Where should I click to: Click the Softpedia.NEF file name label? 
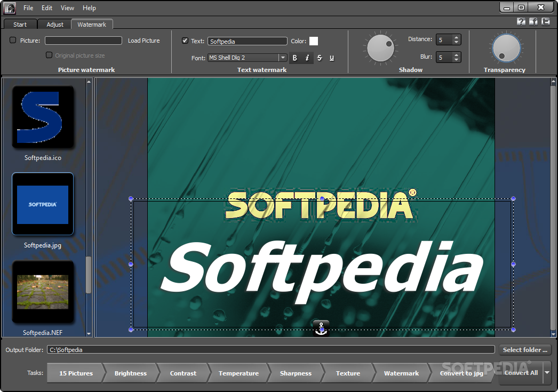(43, 333)
